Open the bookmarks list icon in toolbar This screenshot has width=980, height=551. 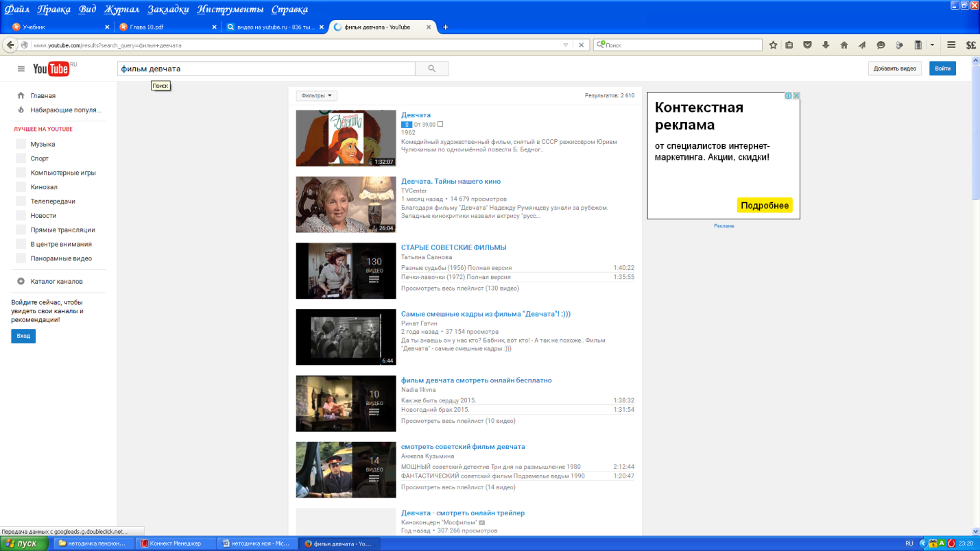pos(789,45)
